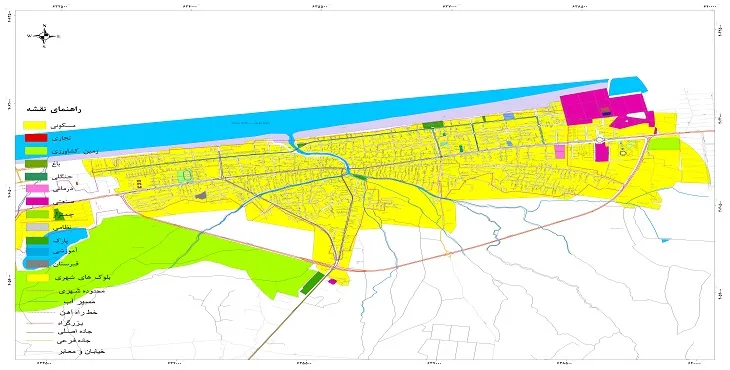Select the خط راه آهن legend entry
The height and width of the screenshot is (370, 730).
point(61,313)
